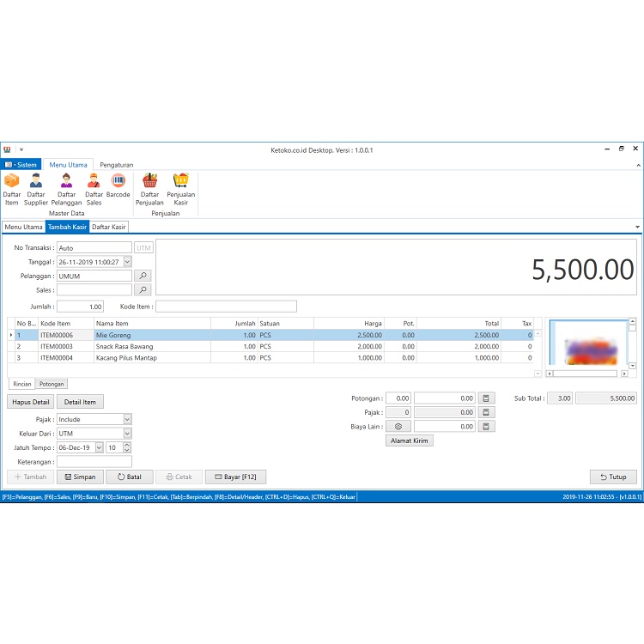
Task: Click image panel scroll down arrow
Action: (633, 366)
